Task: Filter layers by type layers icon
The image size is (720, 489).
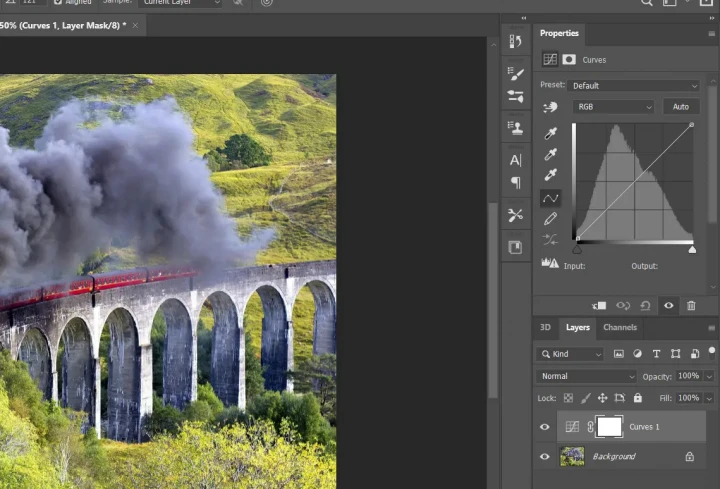Action: point(656,354)
